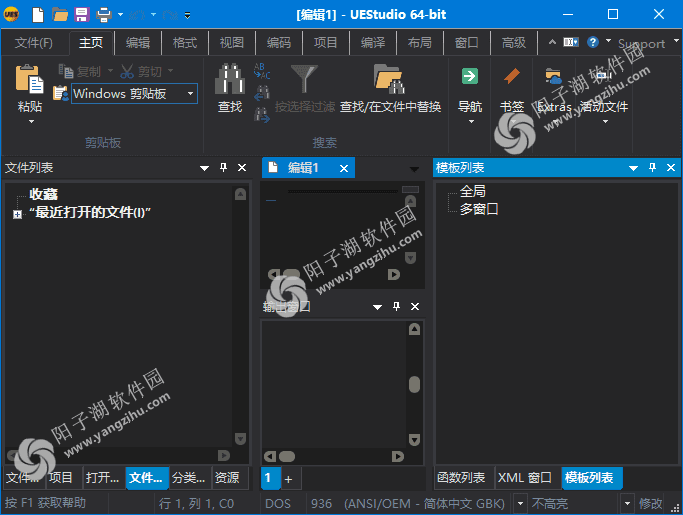Expand the 最近打开的文件 tree node
Viewport: 683px width, 515px height.
[17, 214]
